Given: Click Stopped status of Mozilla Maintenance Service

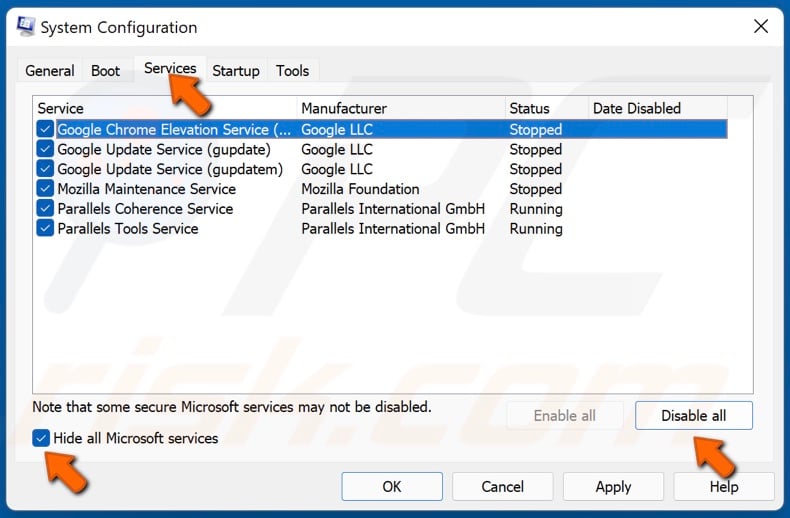Looking at the screenshot, I should click(x=536, y=188).
